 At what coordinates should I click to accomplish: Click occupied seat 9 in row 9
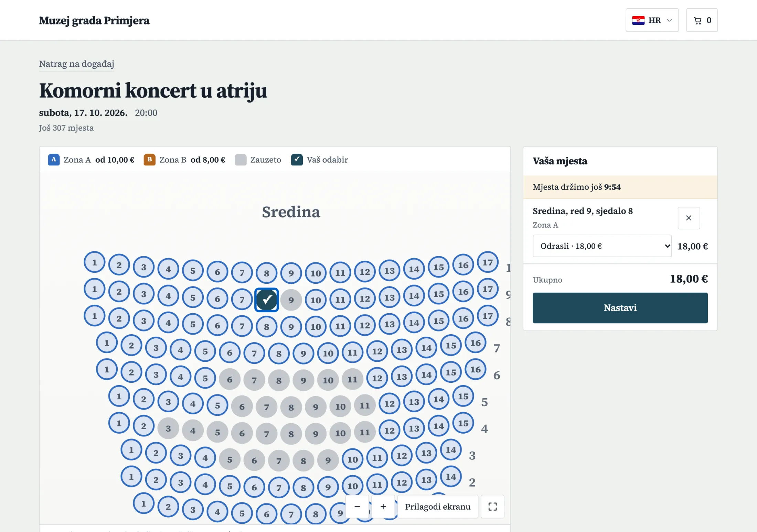pos(291,300)
